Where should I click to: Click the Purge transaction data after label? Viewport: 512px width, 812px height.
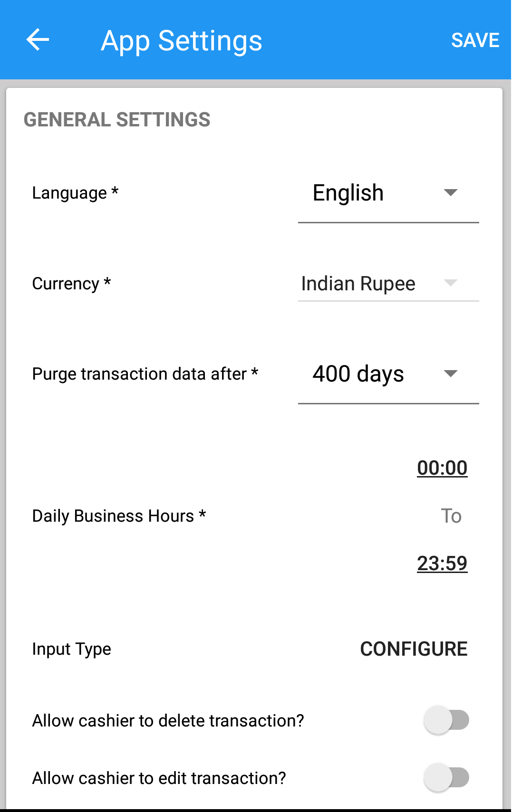click(145, 374)
